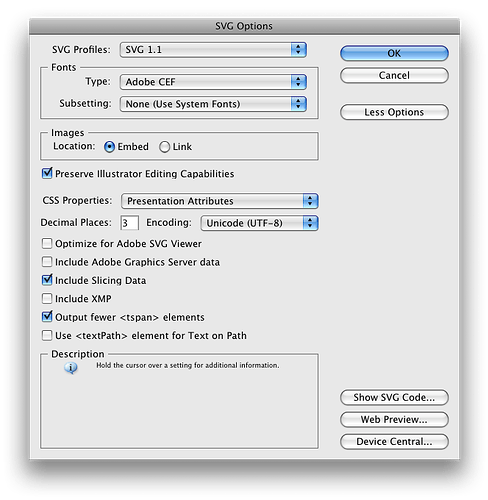Select the Embed image location radio
Viewport: 488px width, 500px height.
click(x=109, y=147)
